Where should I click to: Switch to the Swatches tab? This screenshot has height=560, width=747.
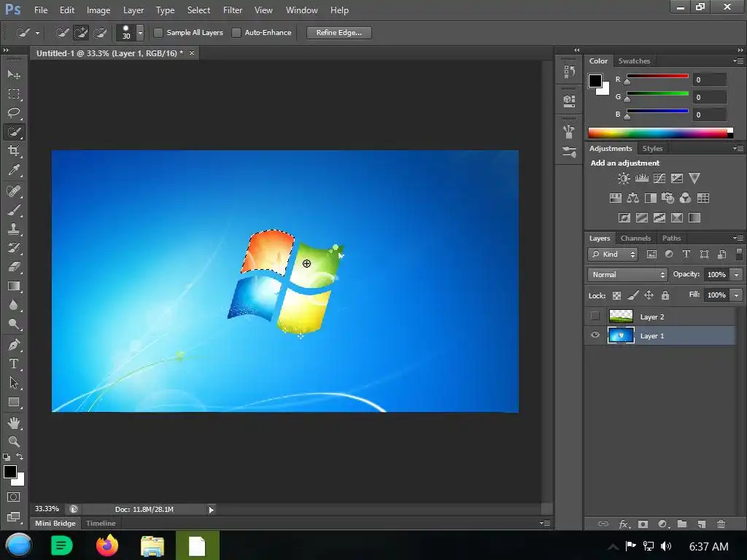click(x=634, y=61)
